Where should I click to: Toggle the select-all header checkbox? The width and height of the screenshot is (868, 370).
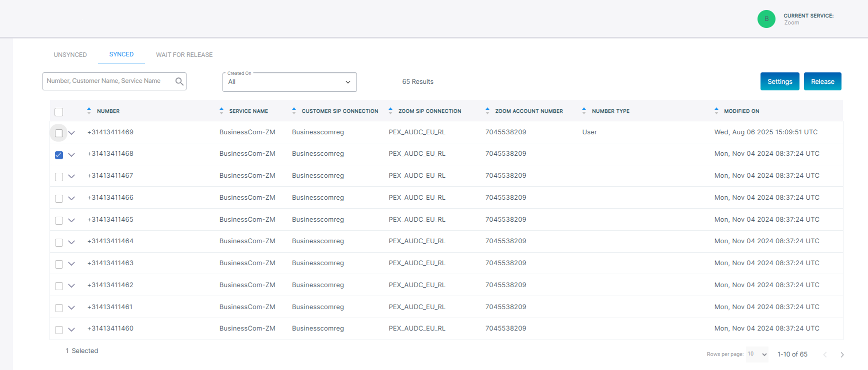click(59, 112)
